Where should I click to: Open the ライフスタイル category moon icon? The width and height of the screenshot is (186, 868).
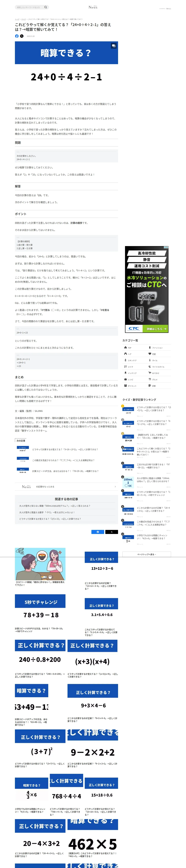(150, 367)
